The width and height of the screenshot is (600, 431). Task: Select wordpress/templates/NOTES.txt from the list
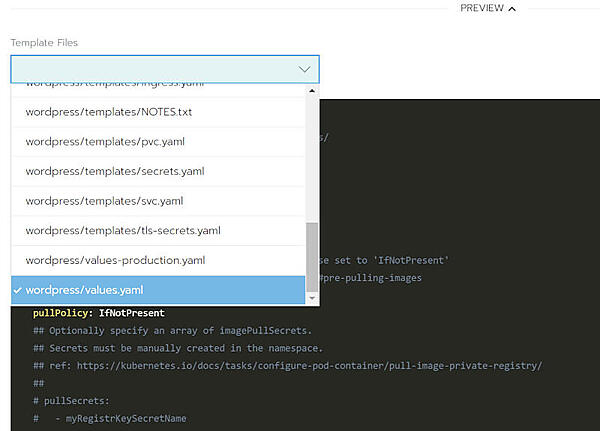[109, 111]
